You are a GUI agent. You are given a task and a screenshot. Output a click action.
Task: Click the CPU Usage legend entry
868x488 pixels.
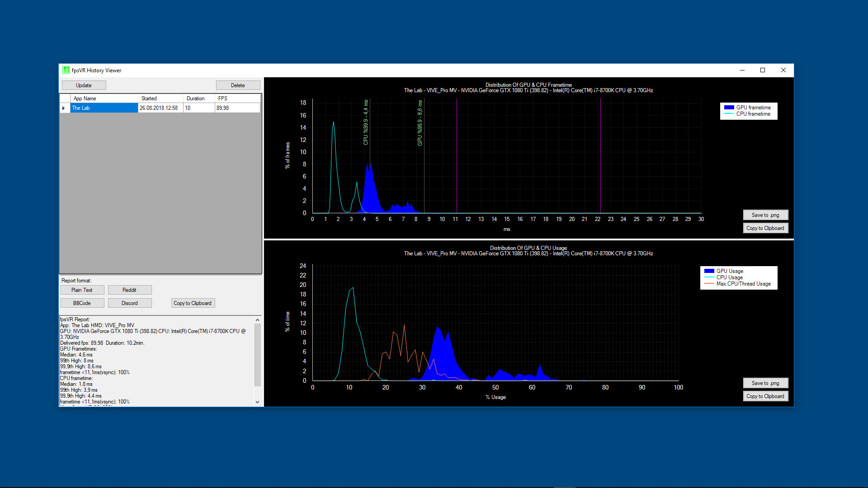[x=729, y=277]
